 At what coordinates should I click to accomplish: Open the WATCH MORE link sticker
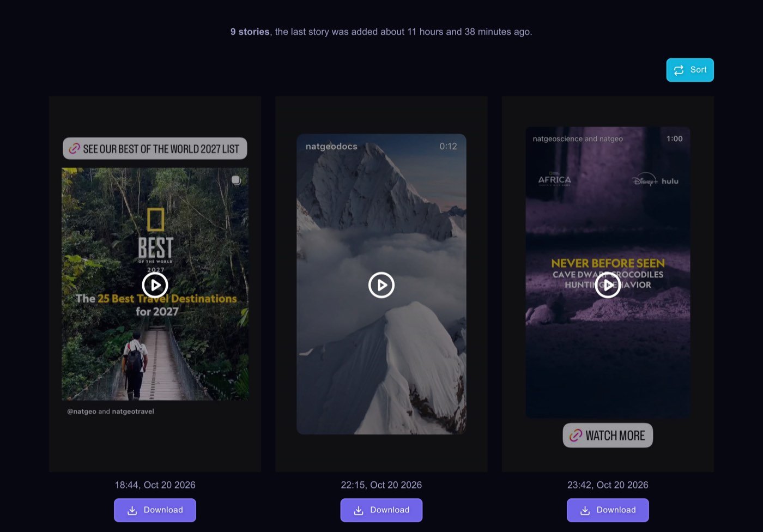608,436
